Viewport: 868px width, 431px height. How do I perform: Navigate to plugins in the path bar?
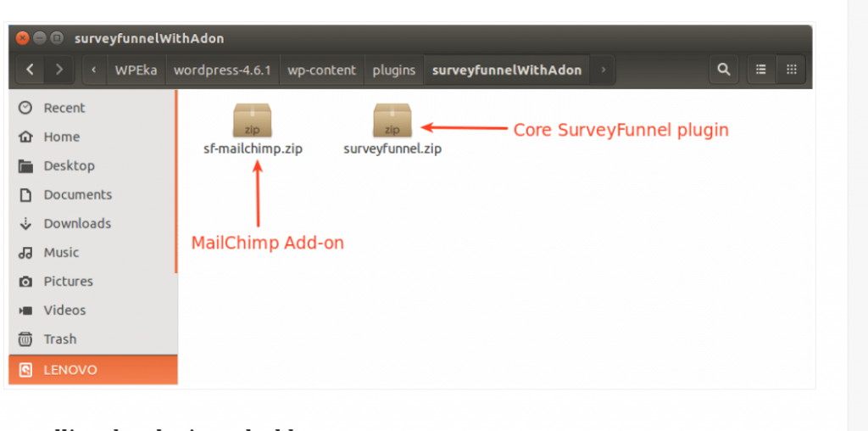tap(394, 70)
